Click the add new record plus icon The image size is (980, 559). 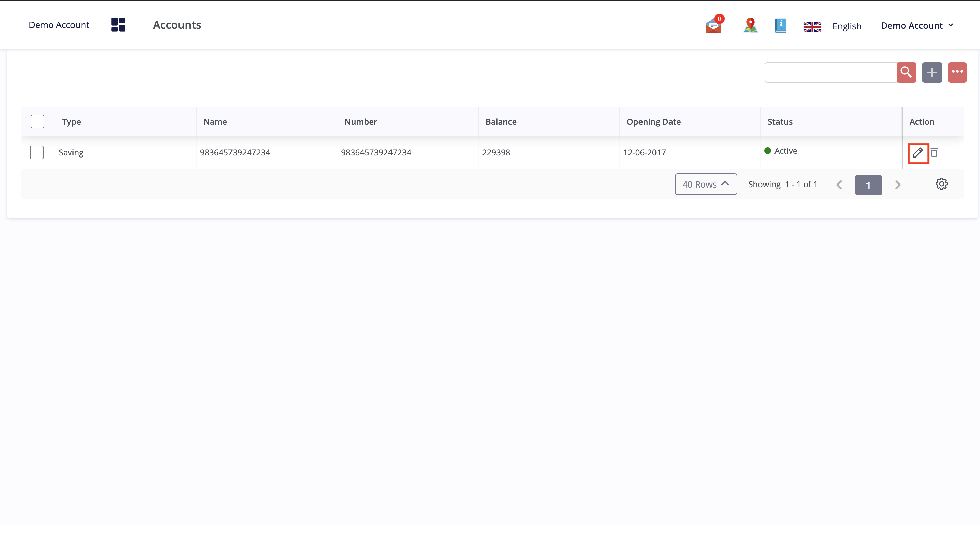click(932, 72)
